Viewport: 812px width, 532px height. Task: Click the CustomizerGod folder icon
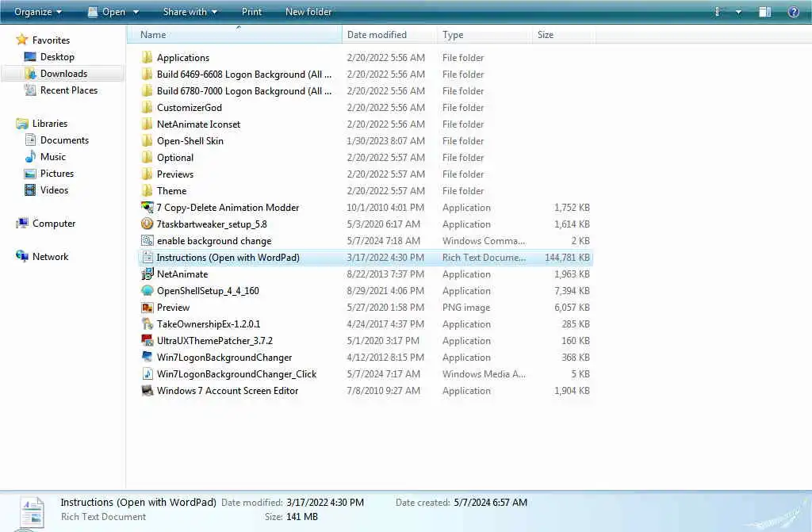147,107
